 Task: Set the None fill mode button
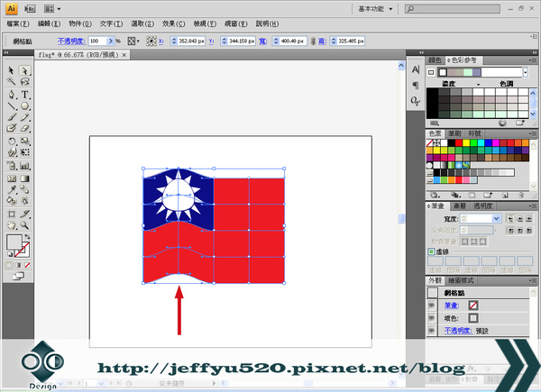point(27,265)
